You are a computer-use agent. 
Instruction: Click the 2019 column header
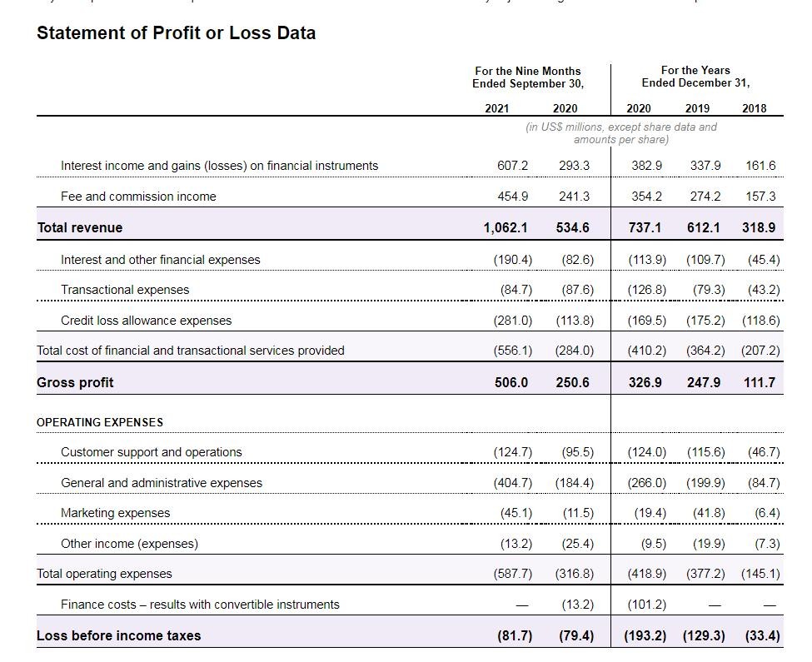[697, 108]
